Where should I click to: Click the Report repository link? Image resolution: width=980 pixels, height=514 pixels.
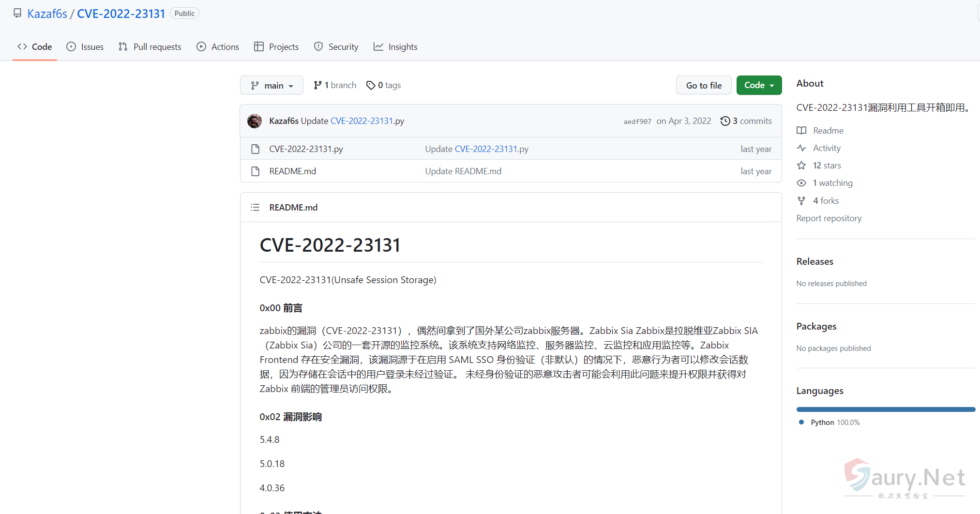coord(829,218)
